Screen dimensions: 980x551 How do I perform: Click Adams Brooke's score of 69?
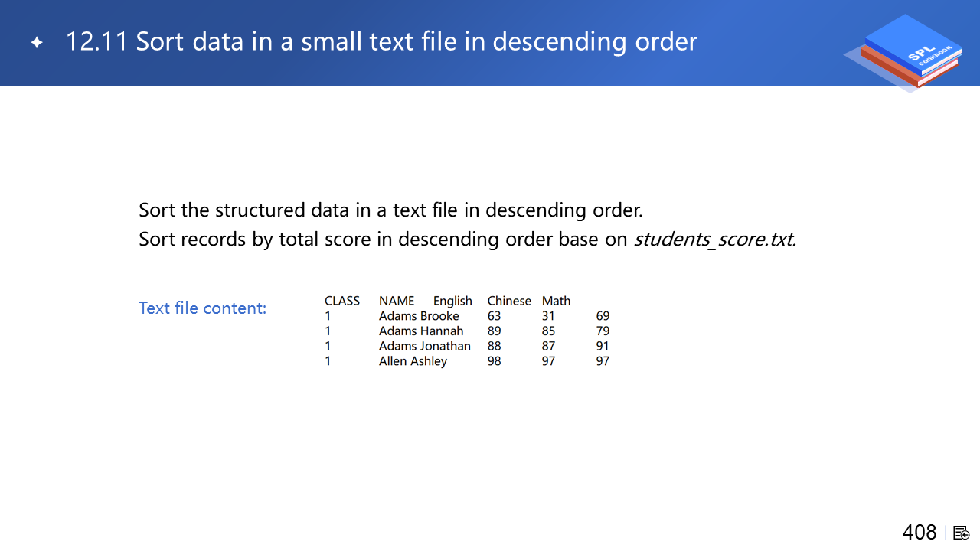(603, 316)
